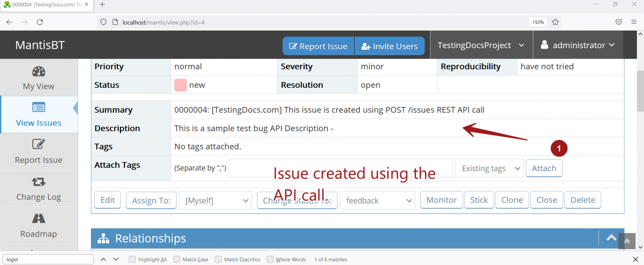Screen dimensions: 644x265
Task: Clone this issue
Action: 512,200
